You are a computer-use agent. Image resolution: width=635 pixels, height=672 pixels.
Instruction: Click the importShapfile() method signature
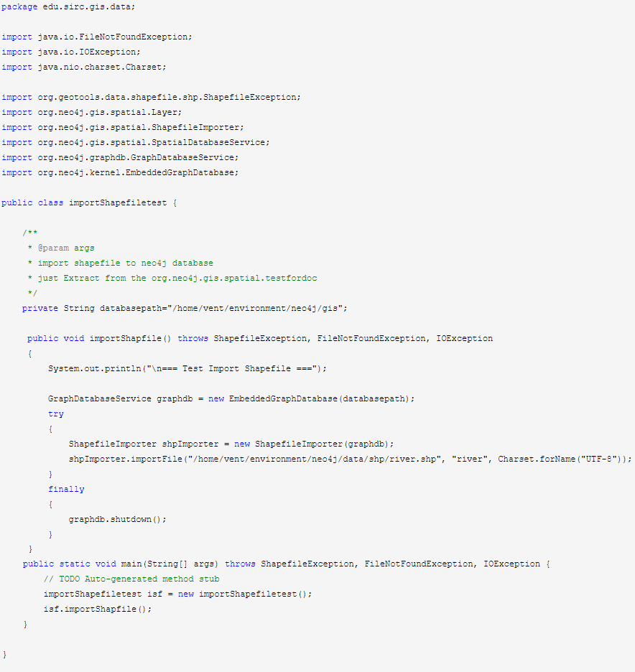pyautogui.click(x=260, y=338)
